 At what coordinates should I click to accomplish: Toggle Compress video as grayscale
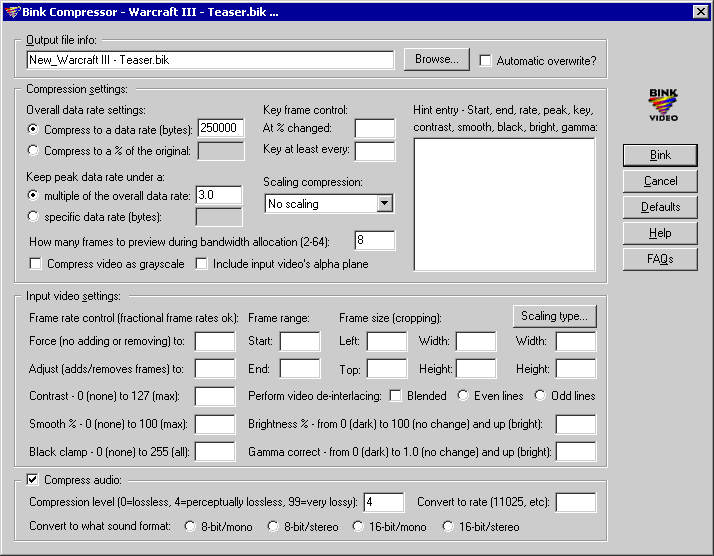(x=36, y=264)
